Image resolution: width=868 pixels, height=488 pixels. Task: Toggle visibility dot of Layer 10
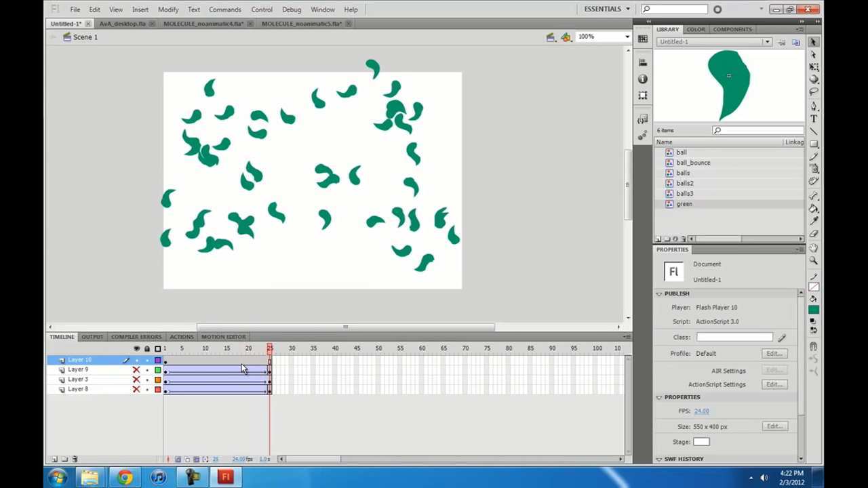point(137,361)
